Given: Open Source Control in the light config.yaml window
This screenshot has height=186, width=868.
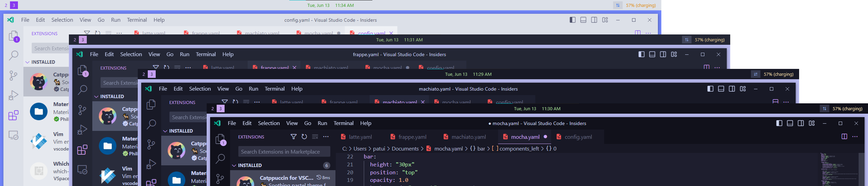Looking at the screenshot, I should point(13,75).
